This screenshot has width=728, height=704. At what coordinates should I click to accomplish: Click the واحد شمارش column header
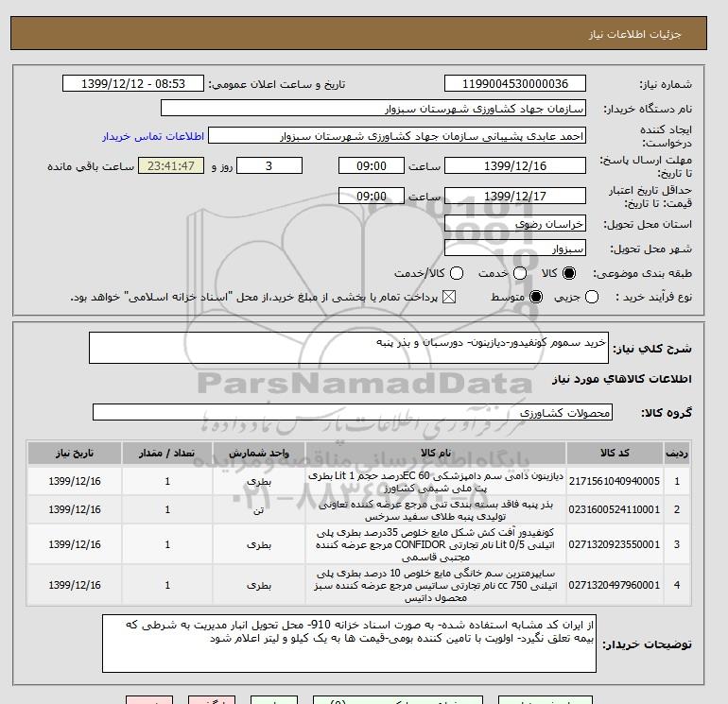tap(259, 453)
